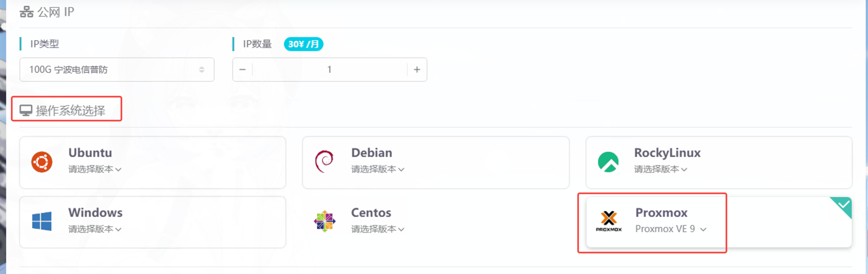Select the Centos card title
This screenshot has height=274, width=868.
[x=371, y=213]
